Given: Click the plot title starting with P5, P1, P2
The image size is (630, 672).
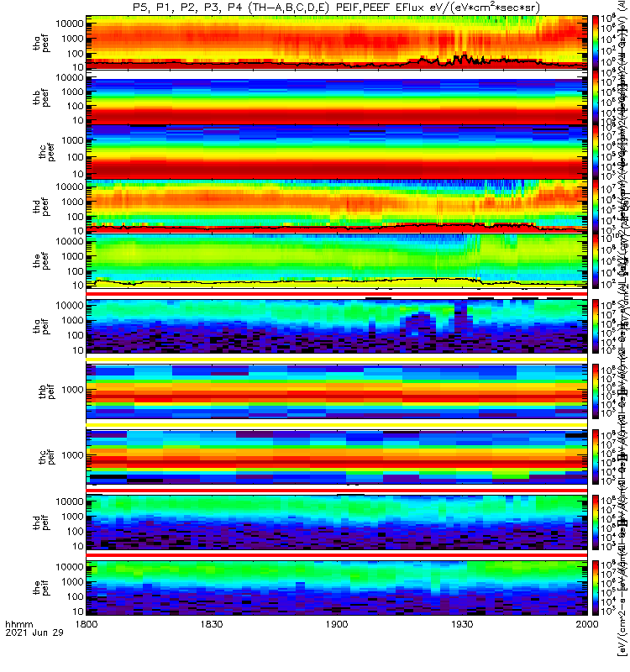Looking at the screenshot, I should click(337, 8).
